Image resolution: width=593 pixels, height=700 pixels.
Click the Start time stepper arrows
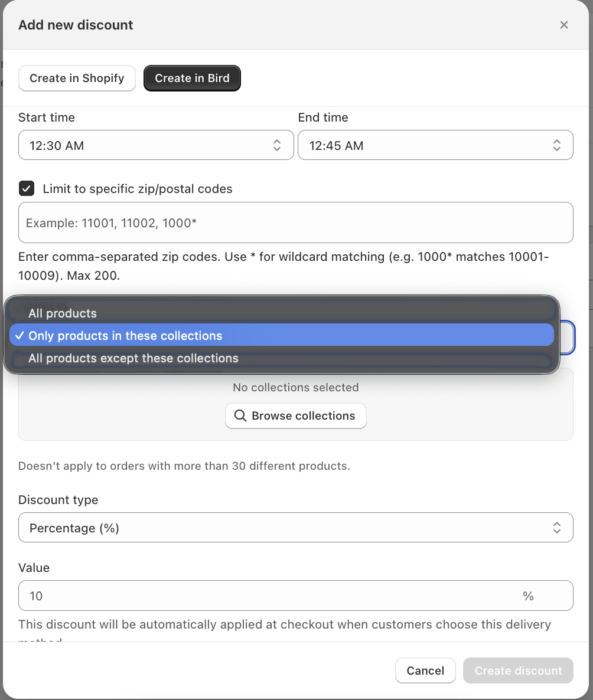277,145
